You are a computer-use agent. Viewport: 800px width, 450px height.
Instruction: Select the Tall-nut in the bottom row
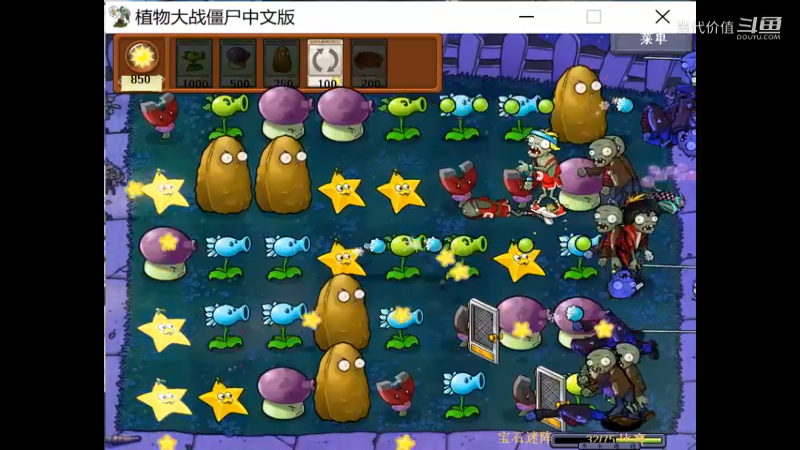click(x=342, y=382)
